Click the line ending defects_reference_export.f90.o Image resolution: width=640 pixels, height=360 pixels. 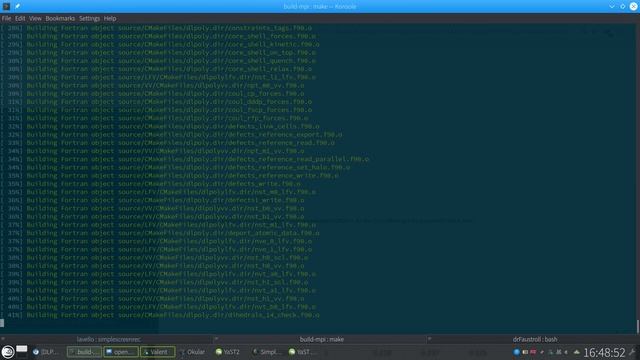[171, 135]
